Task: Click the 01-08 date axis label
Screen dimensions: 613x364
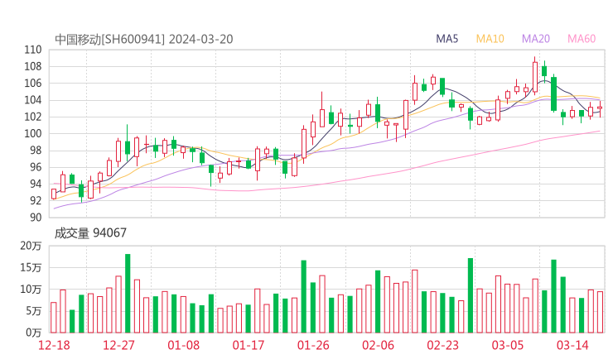Action: click(183, 345)
